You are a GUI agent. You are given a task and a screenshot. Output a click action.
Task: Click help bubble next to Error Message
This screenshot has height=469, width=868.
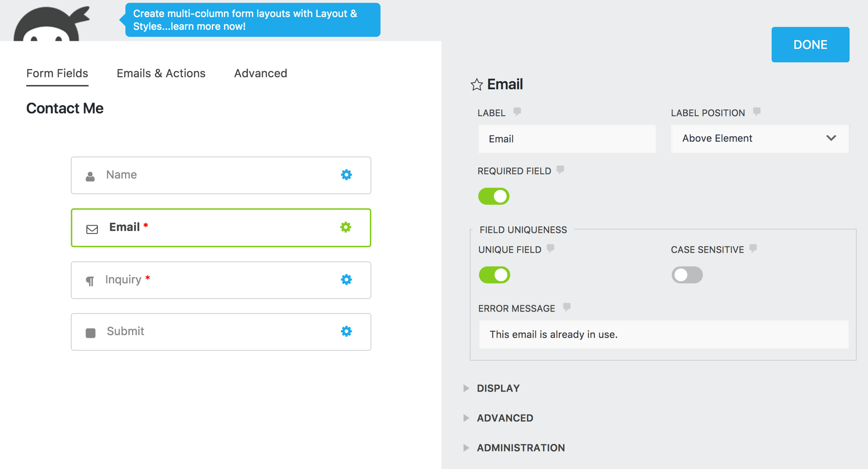567,307
